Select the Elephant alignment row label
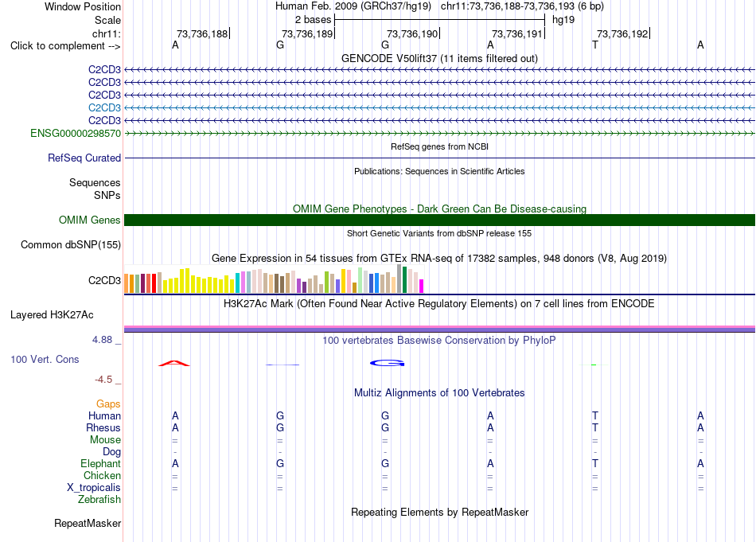 click(100, 463)
